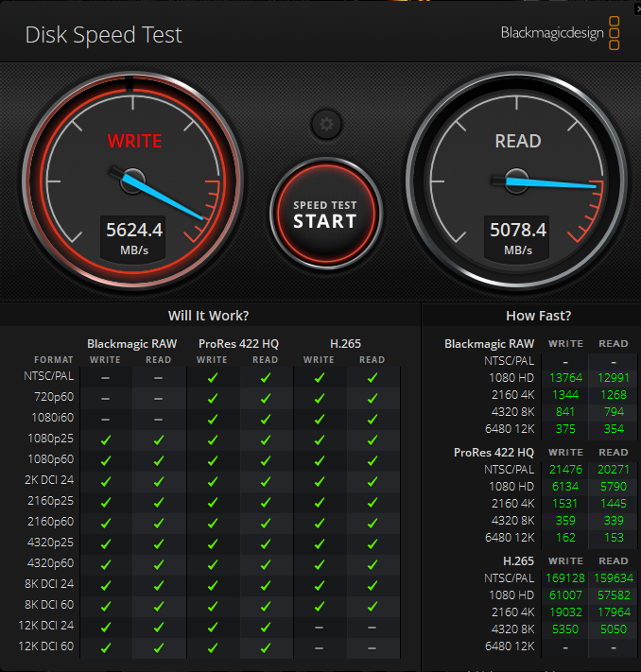Click Blackmagic RAW write checkmark for 1080p25
Viewport: 641px width, 672px height.
pos(106,440)
